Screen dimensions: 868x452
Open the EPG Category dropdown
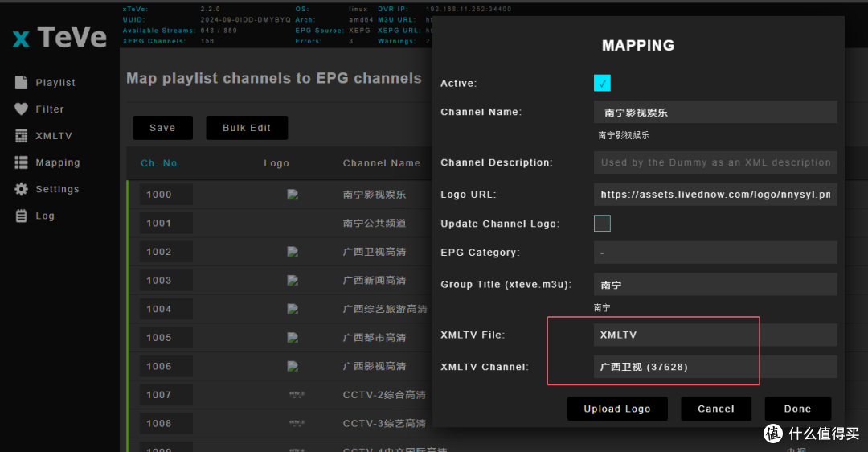click(715, 253)
